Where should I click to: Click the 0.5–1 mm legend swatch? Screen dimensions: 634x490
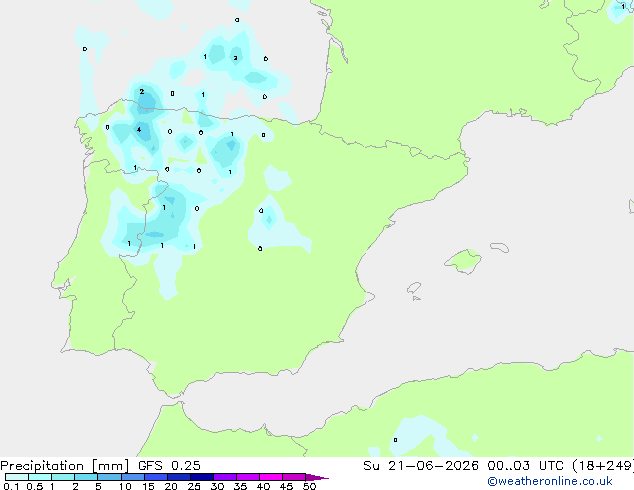(x=40, y=477)
